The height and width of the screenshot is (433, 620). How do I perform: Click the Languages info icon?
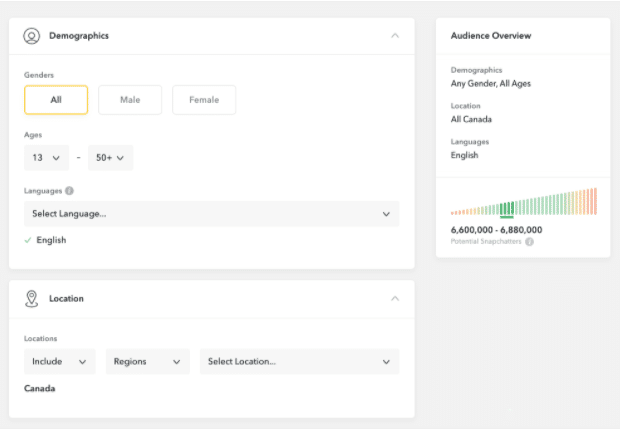point(69,190)
